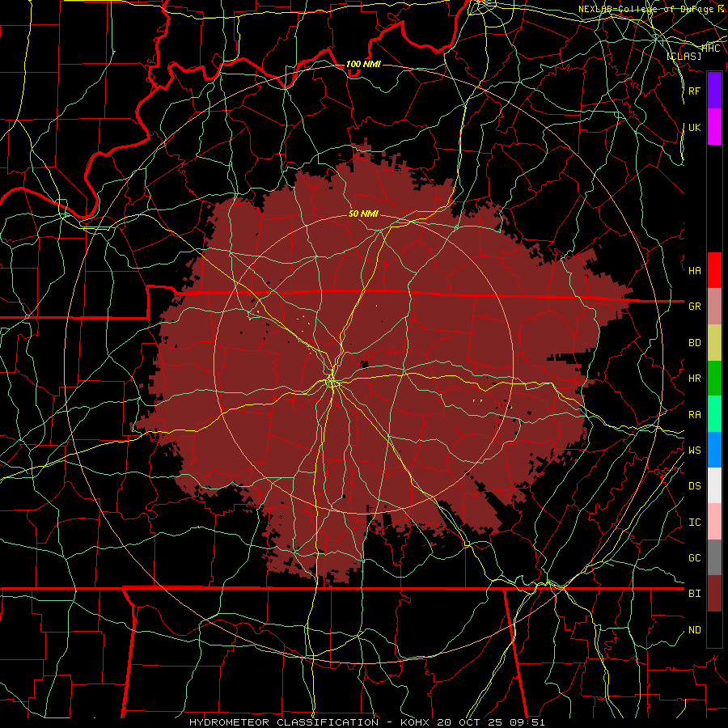Click the 50 NMI range ring label
This screenshot has width=728, height=728.
pyautogui.click(x=363, y=214)
